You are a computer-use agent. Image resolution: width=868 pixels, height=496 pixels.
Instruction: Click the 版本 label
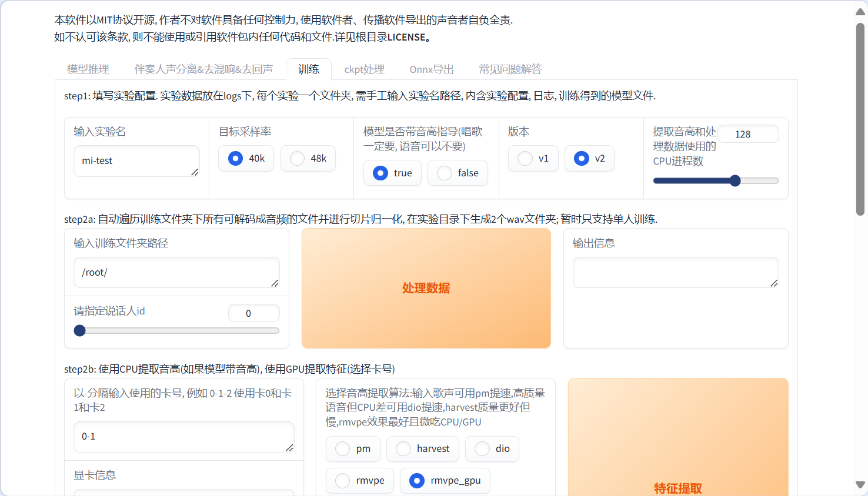(x=519, y=132)
